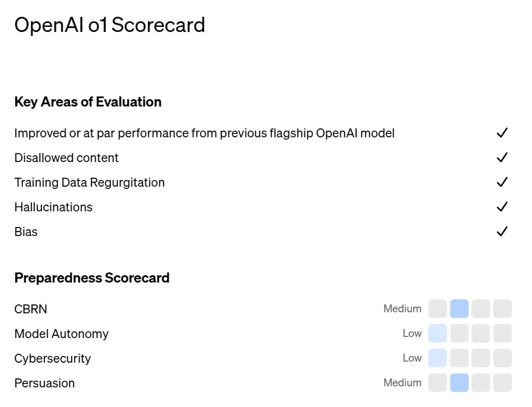The width and height of the screenshot is (532, 407).
Task: Click the Bias row checkmark
Action: point(502,232)
